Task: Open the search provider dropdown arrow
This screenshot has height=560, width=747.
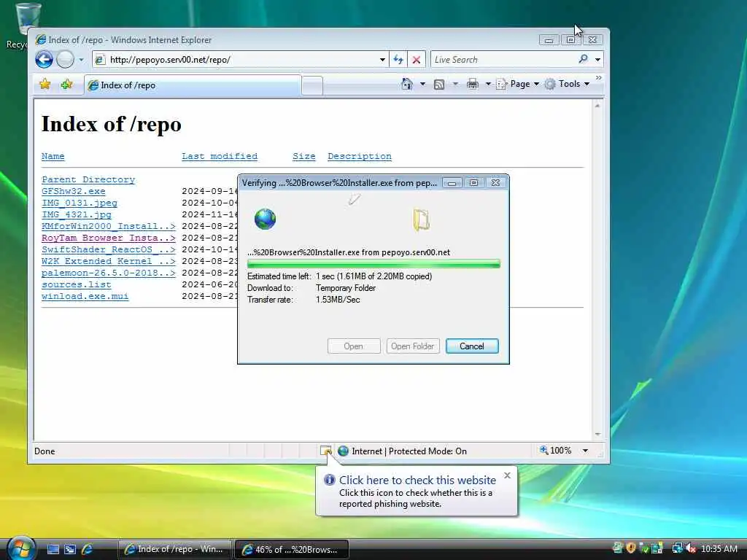Action: click(598, 60)
